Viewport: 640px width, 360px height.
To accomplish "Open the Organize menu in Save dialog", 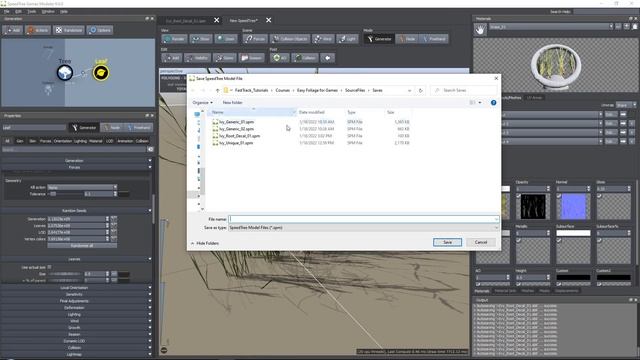I will point(202,102).
